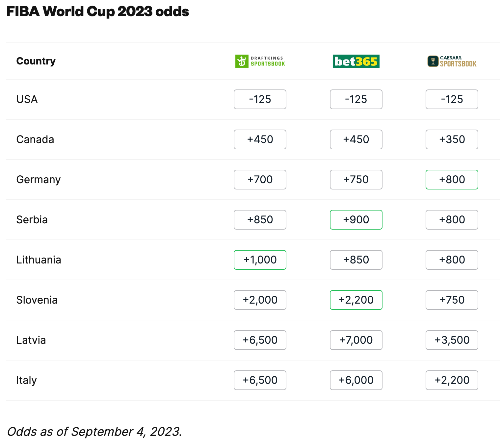Pick Germany +800 highlighted Caesars odds

click(452, 180)
